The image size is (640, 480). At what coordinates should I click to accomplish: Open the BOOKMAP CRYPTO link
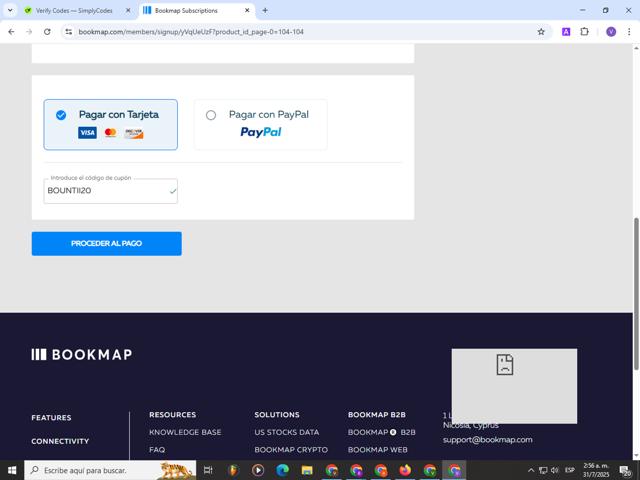pos(291,449)
